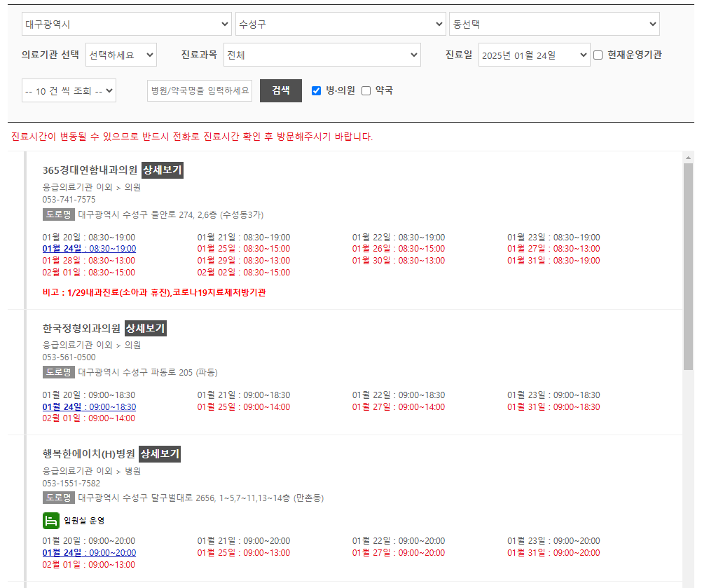This screenshot has height=588, width=702.
Task: Click 01월 26일 : 08:30~15:00 entry
Action: [x=399, y=249]
